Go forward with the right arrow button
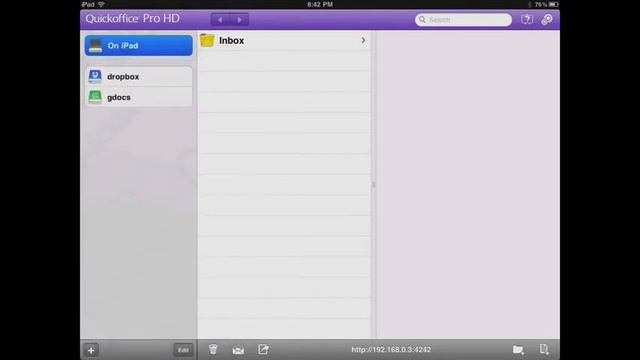The image size is (640, 360). tap(240, 20)
